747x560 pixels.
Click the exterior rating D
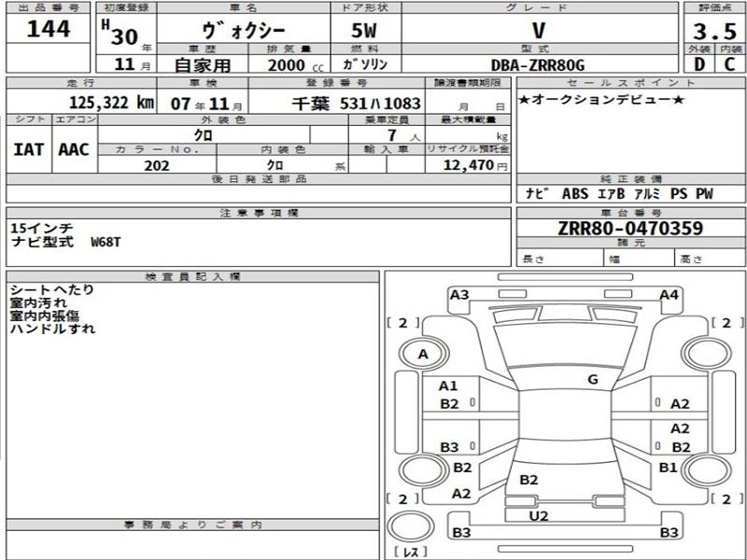698,63
